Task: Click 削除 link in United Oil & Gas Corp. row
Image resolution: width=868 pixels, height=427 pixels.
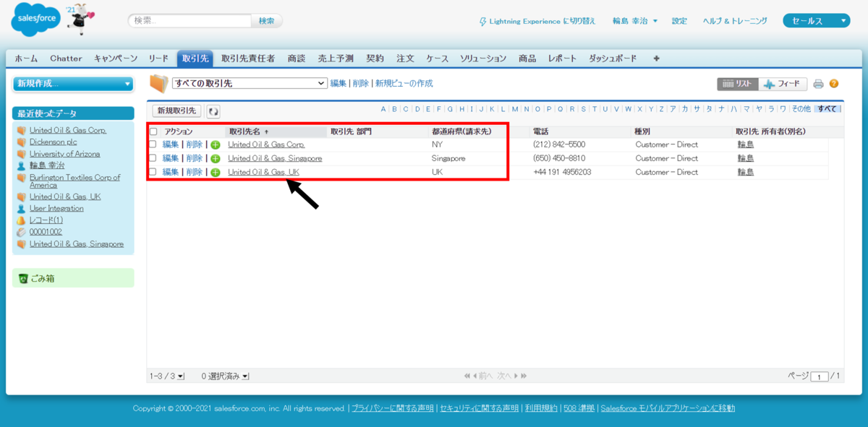Action: click(195, 145)
